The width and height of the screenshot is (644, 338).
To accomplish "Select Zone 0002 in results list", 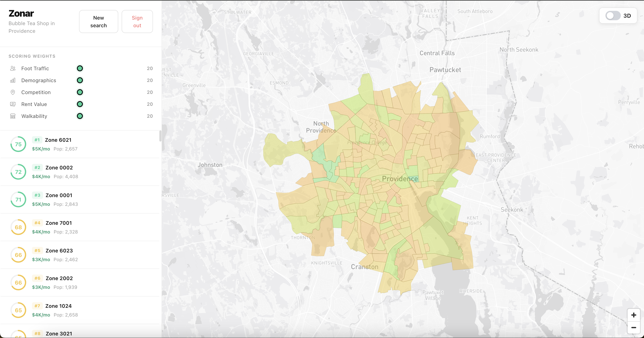I will tap(59, 168).
